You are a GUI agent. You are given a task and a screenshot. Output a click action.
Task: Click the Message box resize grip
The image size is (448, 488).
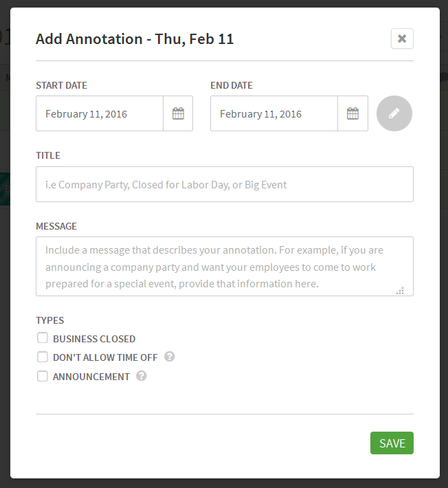click(400, 291)
